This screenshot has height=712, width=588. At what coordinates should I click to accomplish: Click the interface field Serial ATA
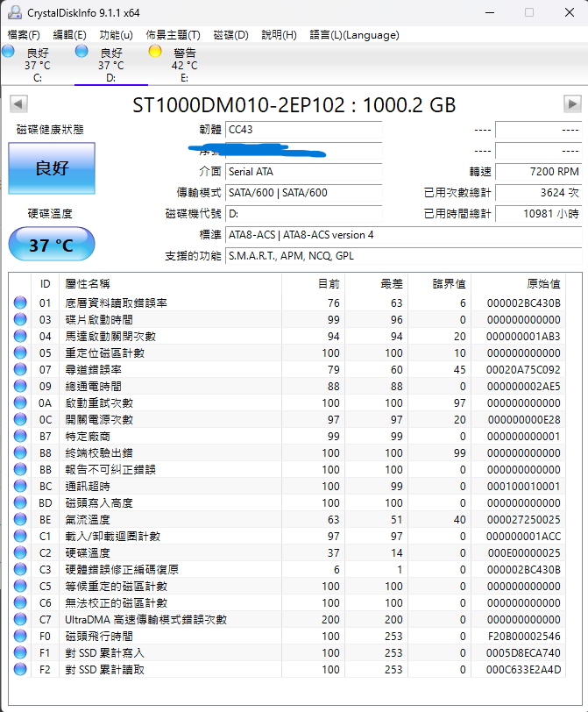(x=303, y=172)
